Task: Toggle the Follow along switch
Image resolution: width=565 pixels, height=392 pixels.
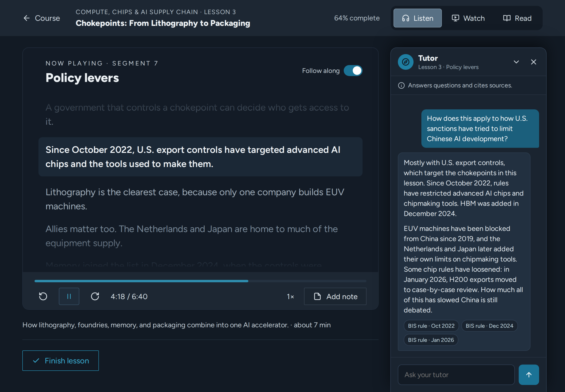Action: point(353,71)
